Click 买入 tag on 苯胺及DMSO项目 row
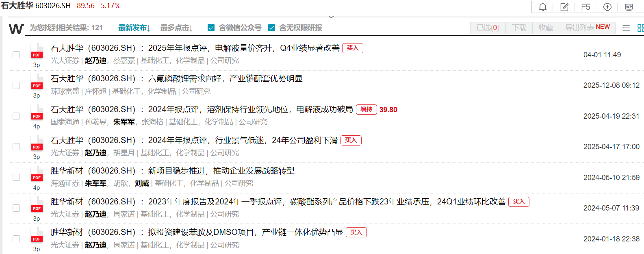Viewport: 644px width, 254px height. (356, 232)
